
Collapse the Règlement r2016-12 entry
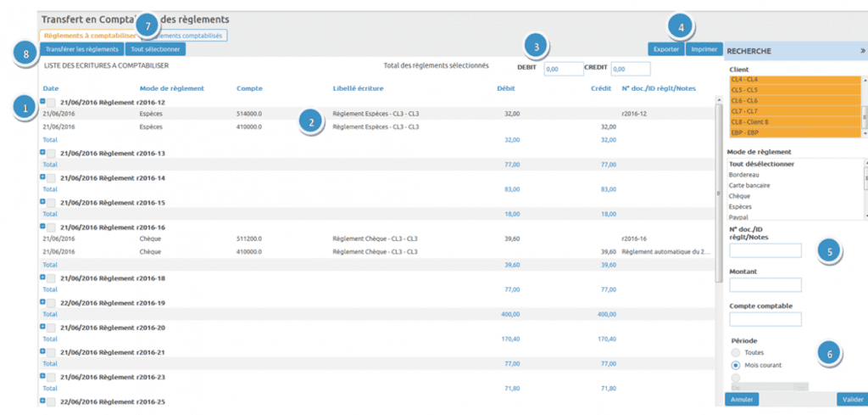tap(42, 101)
